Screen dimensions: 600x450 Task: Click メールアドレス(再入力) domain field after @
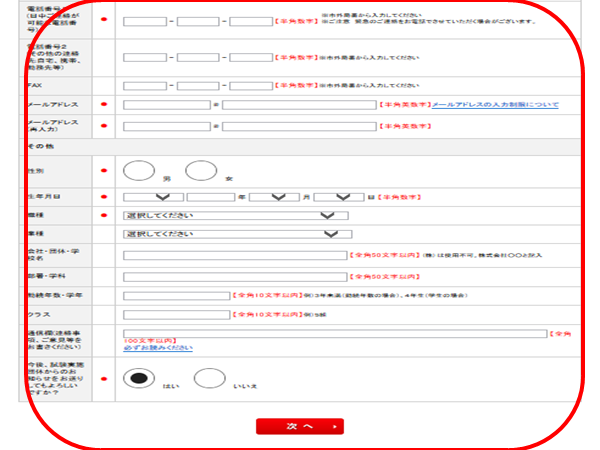299,126
